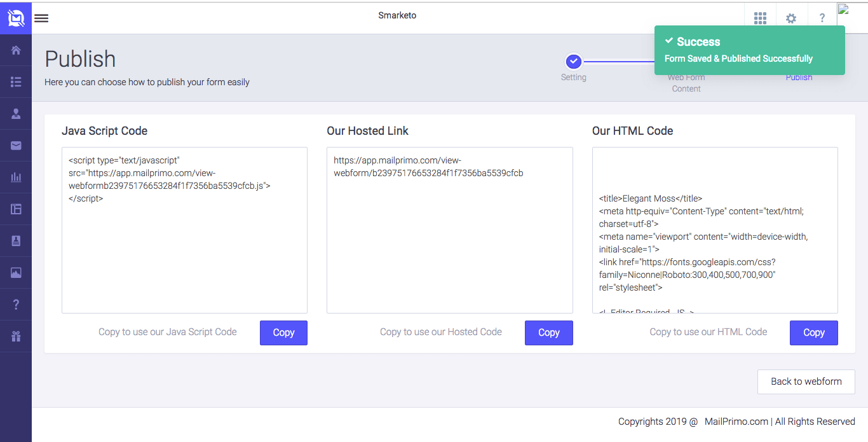868x442 pixels.
Task: Open the layout template icon in sidebar
Action: click(x=16, y=209)
